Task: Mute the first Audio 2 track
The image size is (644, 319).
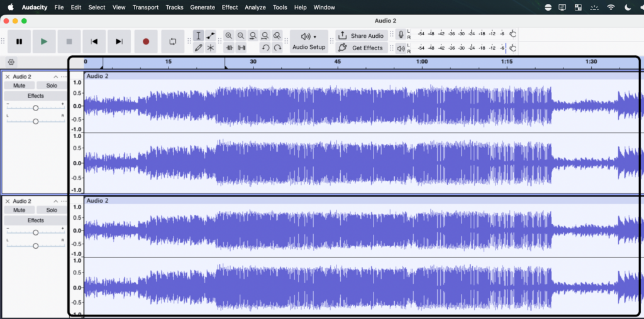Action: (x=19, y=85)
